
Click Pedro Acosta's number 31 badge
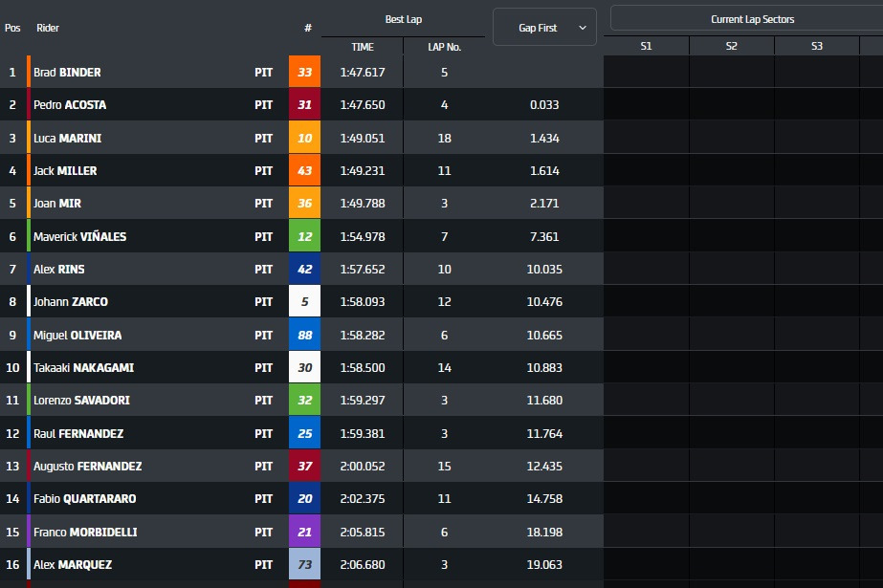tap(304, 105)
